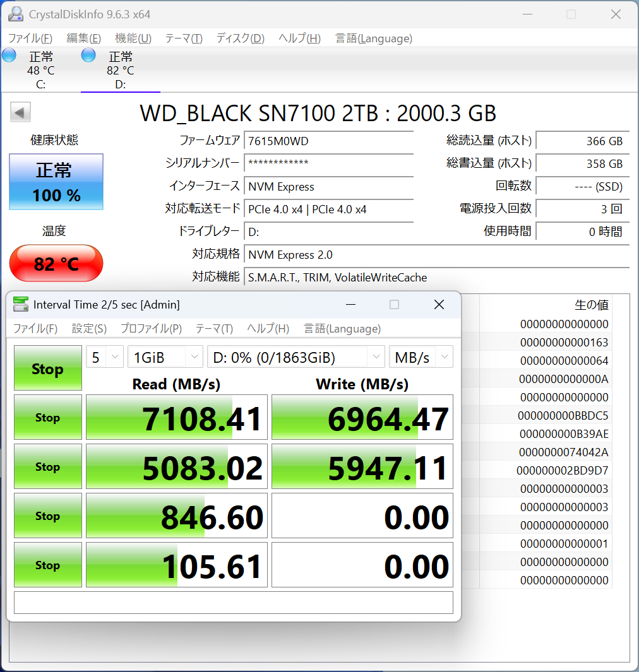Click the CrystalDiskMark app icon in title bar
This screenshot has height=672, width=639.
pos(21,304)
